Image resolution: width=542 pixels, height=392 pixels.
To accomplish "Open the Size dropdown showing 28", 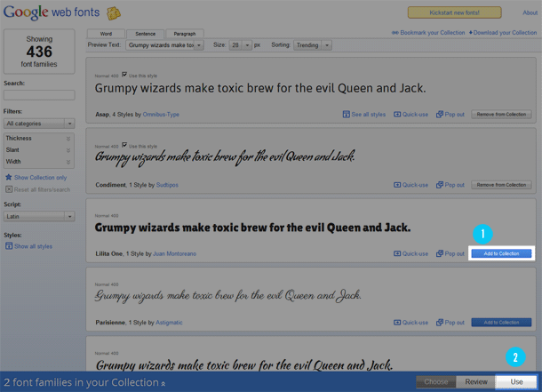I will tap(241, 45).
